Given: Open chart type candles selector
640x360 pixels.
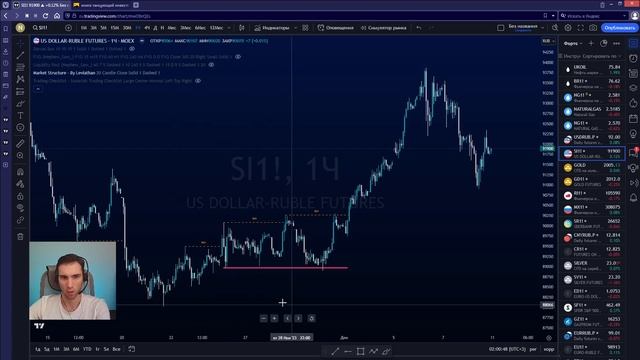Looking at the screenshot, I should [242, 28].
